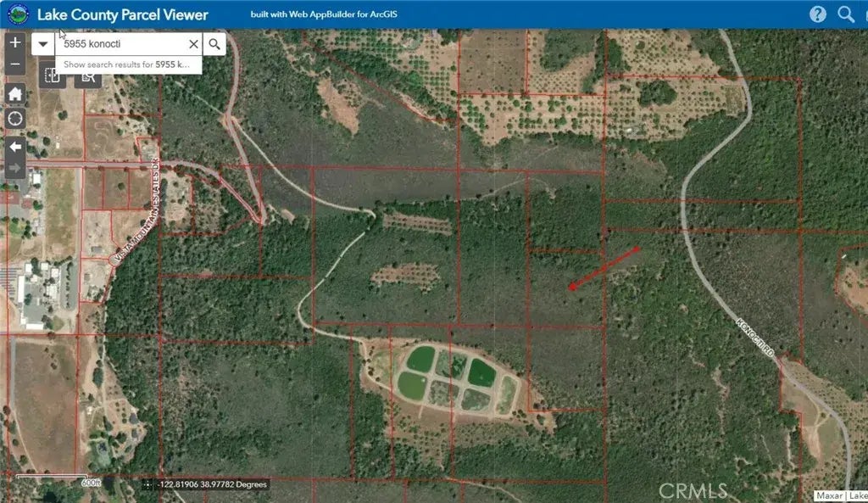Go back to the previous map extent
The height and width of the screenshot is (503, 868).
pos(15,147)
